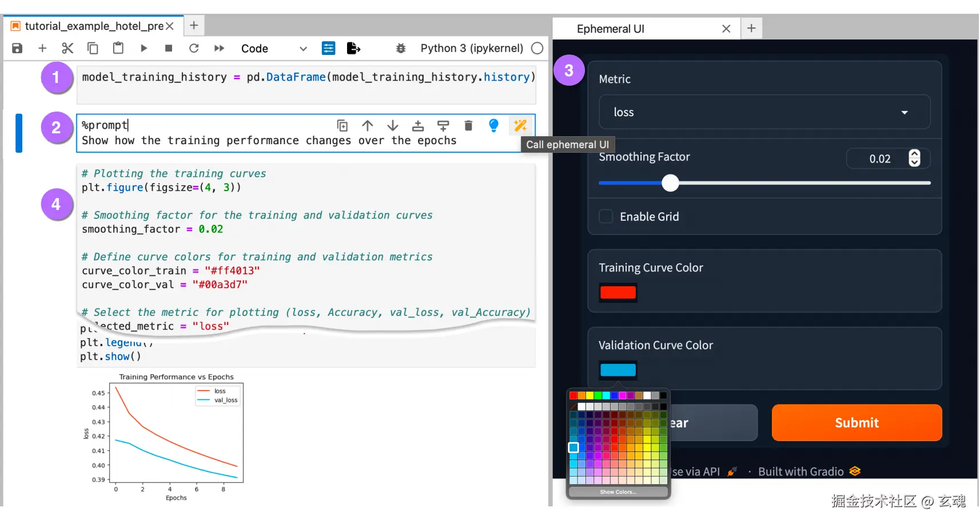The width and height of the screenshot is (980, 523).
Task: Open a new launcher tab beside the notebook
Action: point(194,26)
